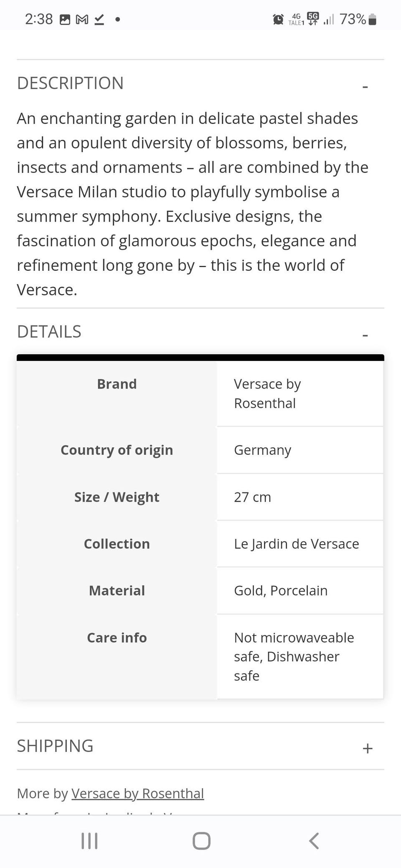Tap the 5G signal status icon
The height and width of the screenshot is (868, 401).
coord(312,18)
